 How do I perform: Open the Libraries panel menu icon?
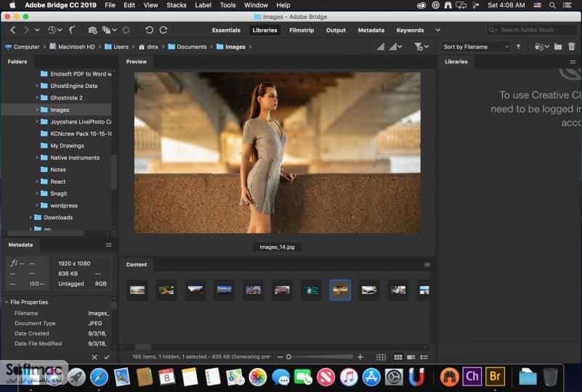(573, 62)
